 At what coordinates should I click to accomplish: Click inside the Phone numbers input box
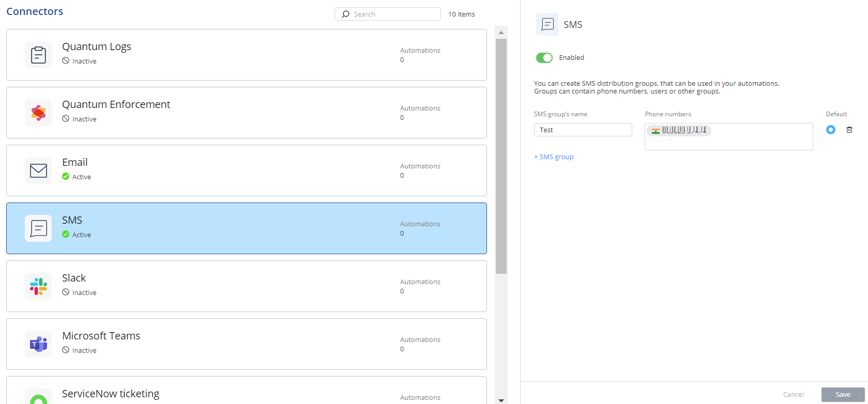tap(729, 137)
